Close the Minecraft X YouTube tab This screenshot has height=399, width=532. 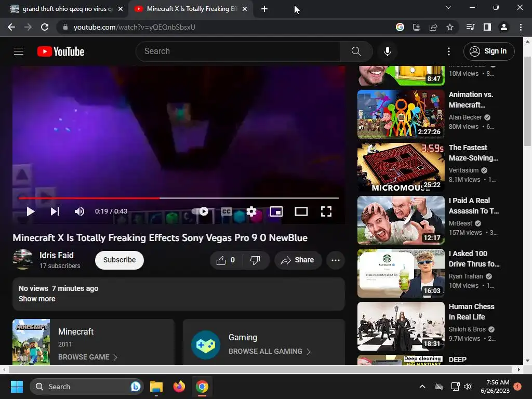pyautogui.click(x=245, y=9)
